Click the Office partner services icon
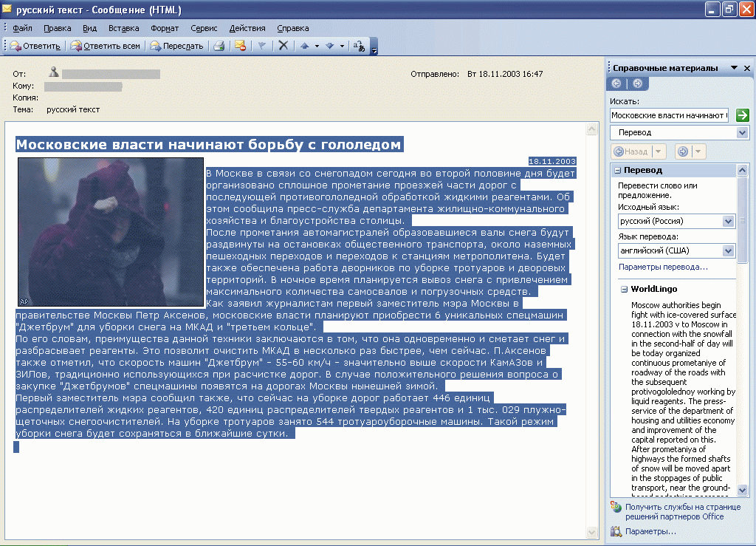The image size is (756, 546). coord(616,506)
